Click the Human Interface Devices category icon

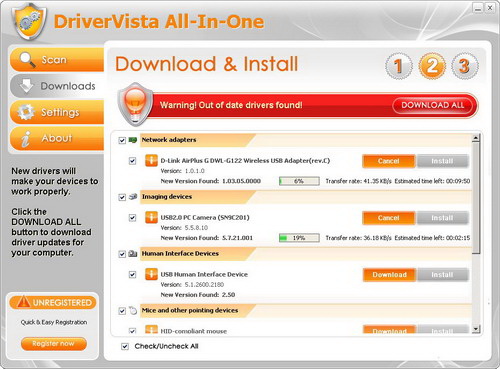(x=133, y=254)
